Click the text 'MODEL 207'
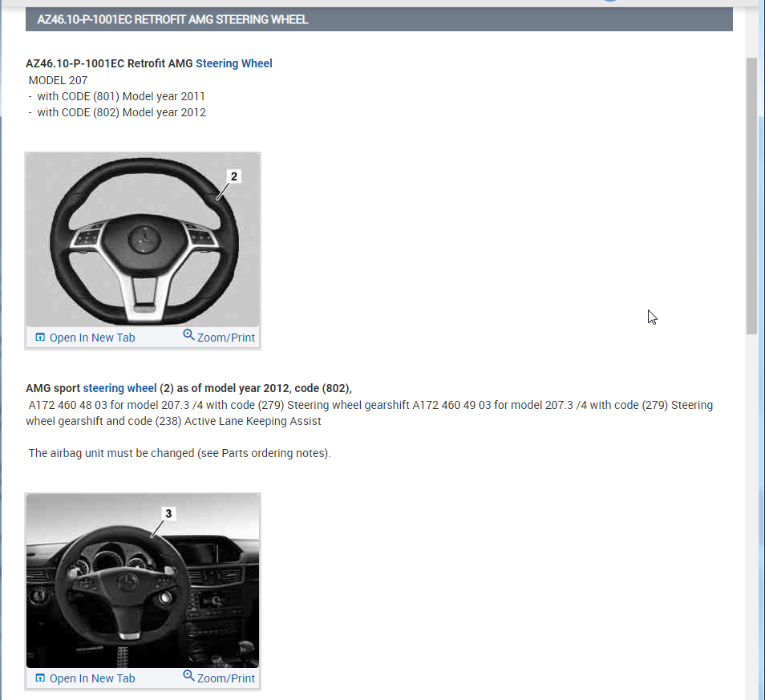 pos(58,80)
